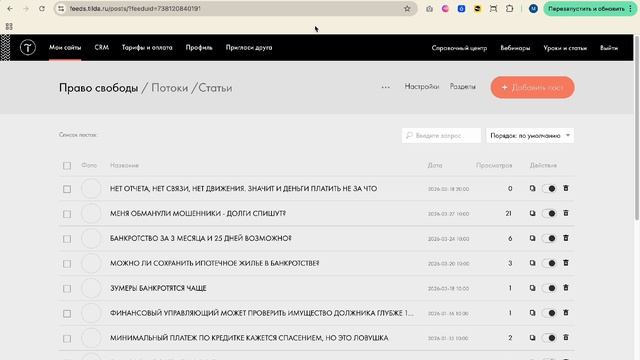Image resolution: width=640 pixels, height=360 pixels.
Task: Duplicate the post 'ФИНАНСОВЫЙ УПРАВЛЯЮЩИЙ МОЖЕТ ПРОВЕРИТЬ'
Action: point(532,313)
